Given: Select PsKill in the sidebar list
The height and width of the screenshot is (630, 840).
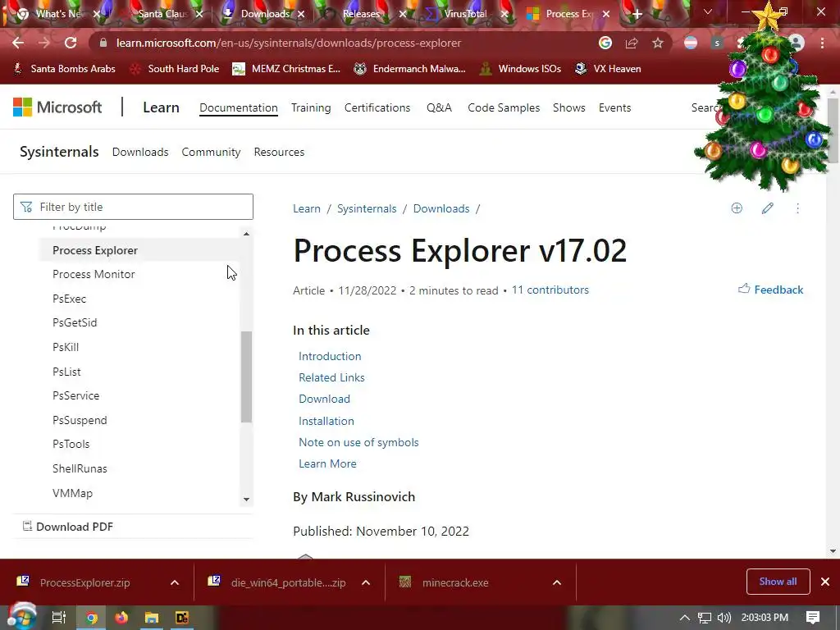Looking at the screenshot, I should pyautogui.click(x=66, y=347).
